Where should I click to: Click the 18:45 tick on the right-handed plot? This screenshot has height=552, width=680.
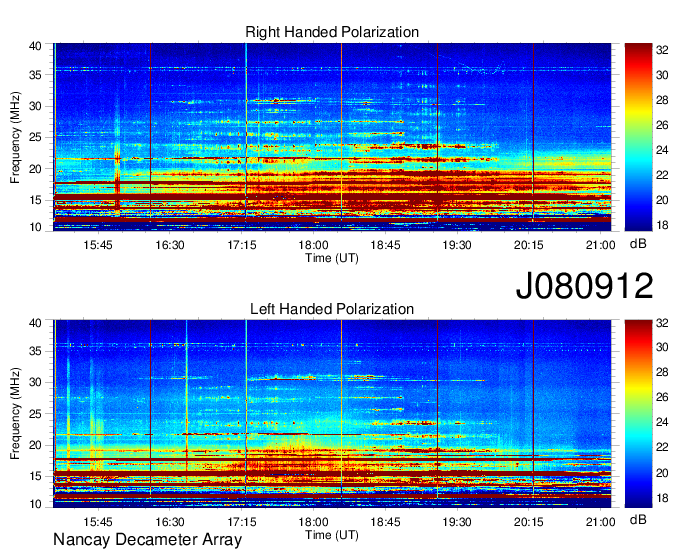point(385,245)
